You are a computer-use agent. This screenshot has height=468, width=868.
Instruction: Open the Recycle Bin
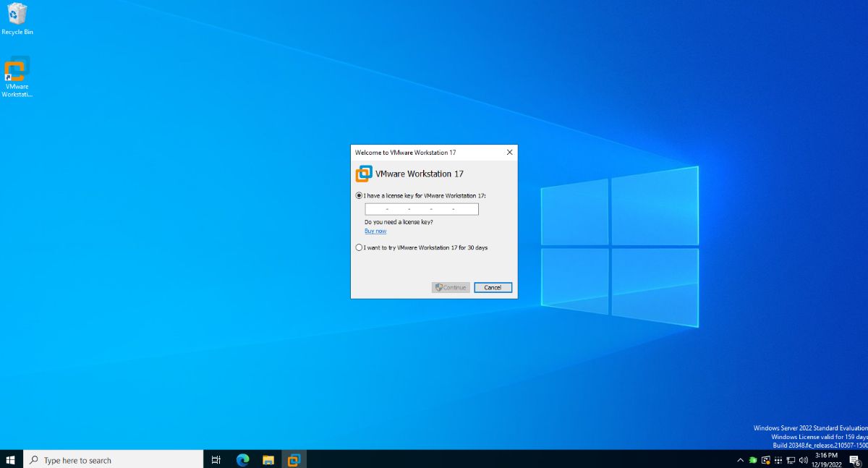(16, 16)
